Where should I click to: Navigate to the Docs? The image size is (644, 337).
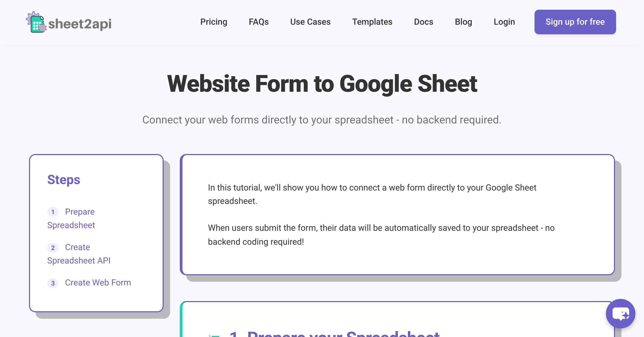[x=423, y=22]
